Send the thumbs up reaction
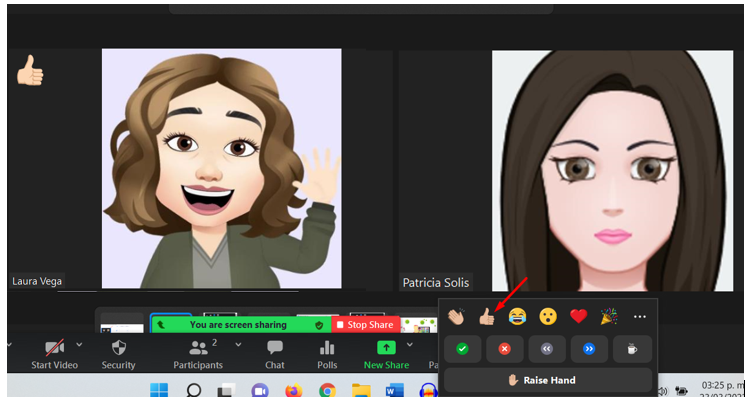747x398 pixels. [486, 316]
